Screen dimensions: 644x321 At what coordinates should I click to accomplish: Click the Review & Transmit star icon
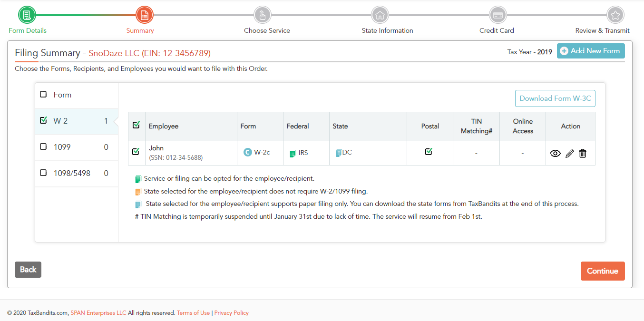pyautogui.click(x=615, y=15)
